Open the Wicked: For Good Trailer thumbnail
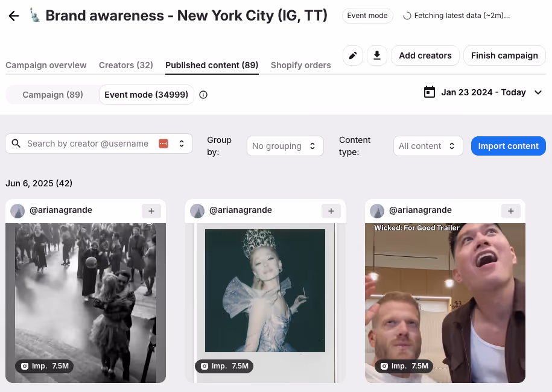This screenshot has height=392, width=552. pos(445,303)
